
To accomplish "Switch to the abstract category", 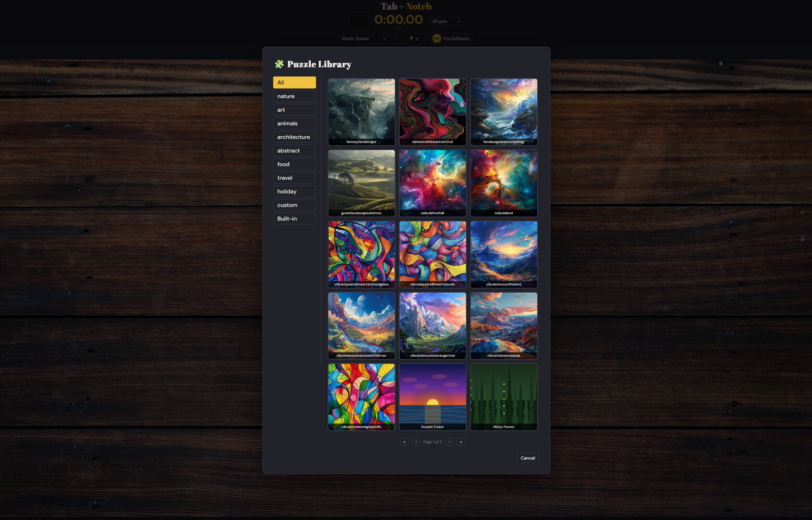I will pos(294,151).
